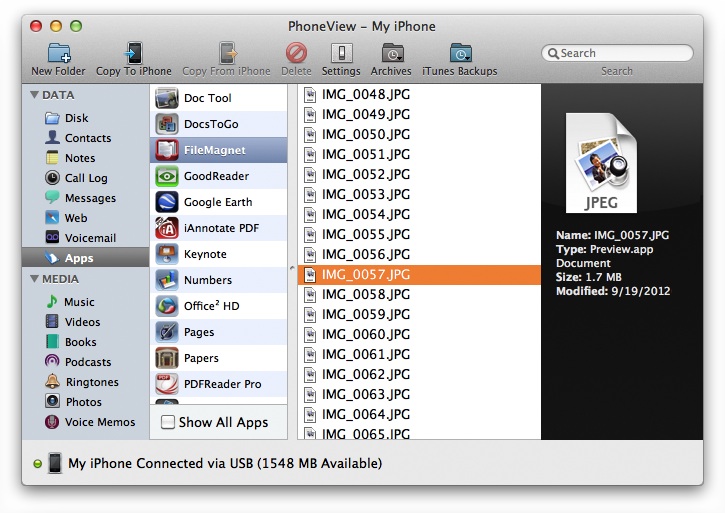
Task: Open iTunes Backups in the toolbar
Action: tap(459, 53)
